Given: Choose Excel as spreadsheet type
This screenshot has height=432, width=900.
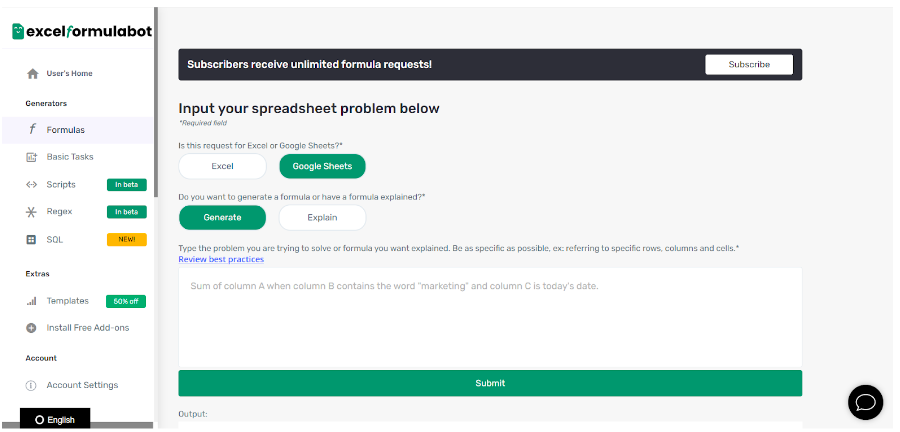Looking at the screenshot, I should pos(222,166).
